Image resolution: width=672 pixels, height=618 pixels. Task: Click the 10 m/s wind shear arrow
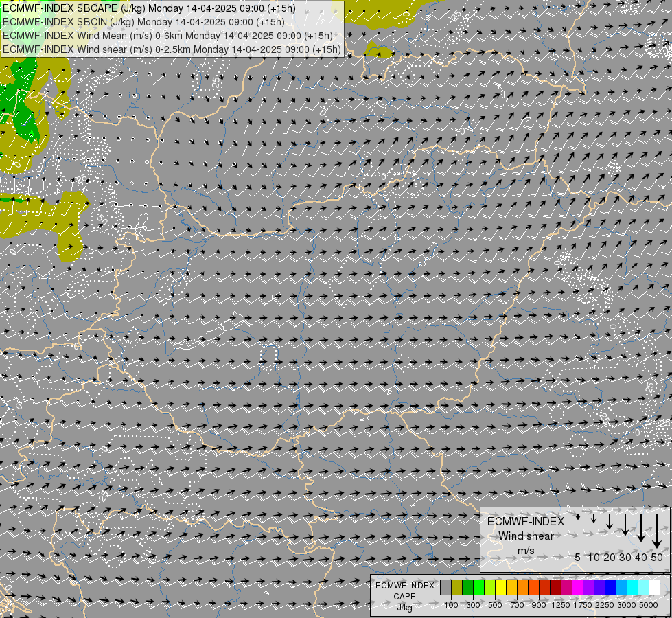(x=594, y=518)
